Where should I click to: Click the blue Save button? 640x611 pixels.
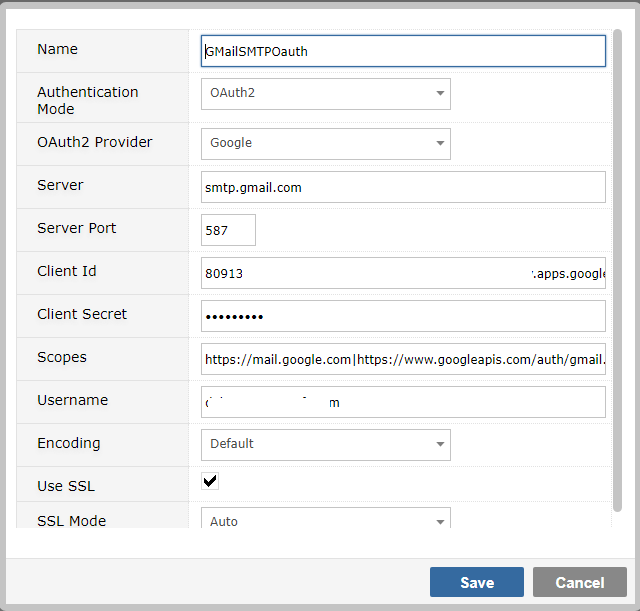click(x=477, y=582)
